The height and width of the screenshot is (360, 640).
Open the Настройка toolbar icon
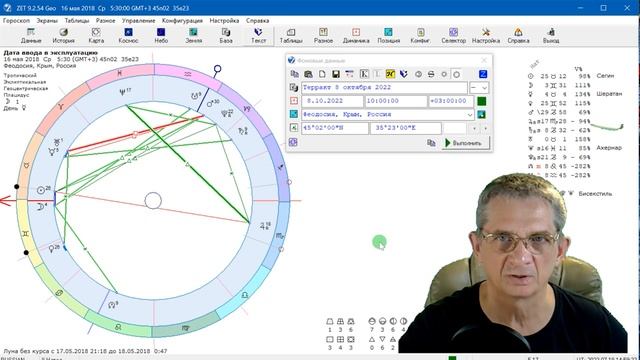486,36
